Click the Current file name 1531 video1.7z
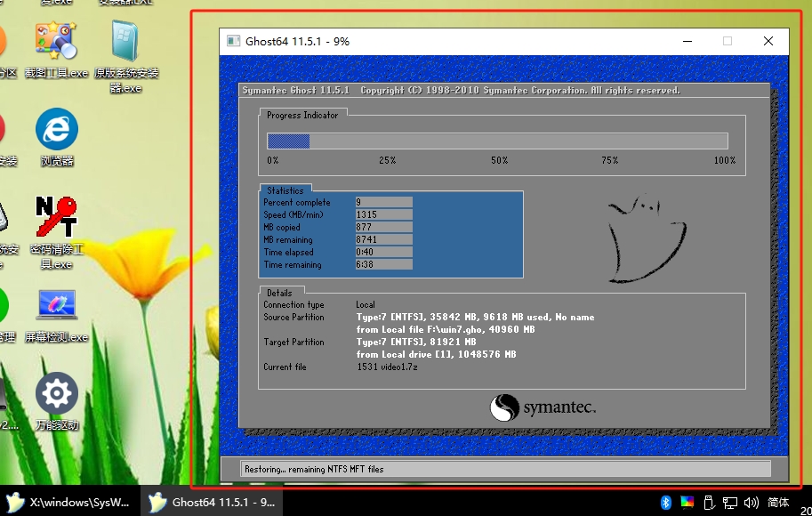 pyautogui.click(x=387, y=367)
